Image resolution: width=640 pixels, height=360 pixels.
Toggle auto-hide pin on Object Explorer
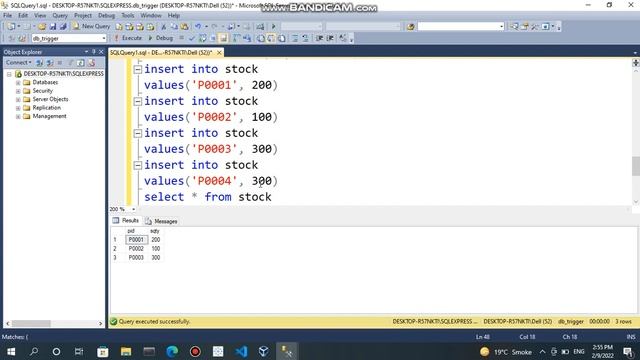[x=94, y=52]
